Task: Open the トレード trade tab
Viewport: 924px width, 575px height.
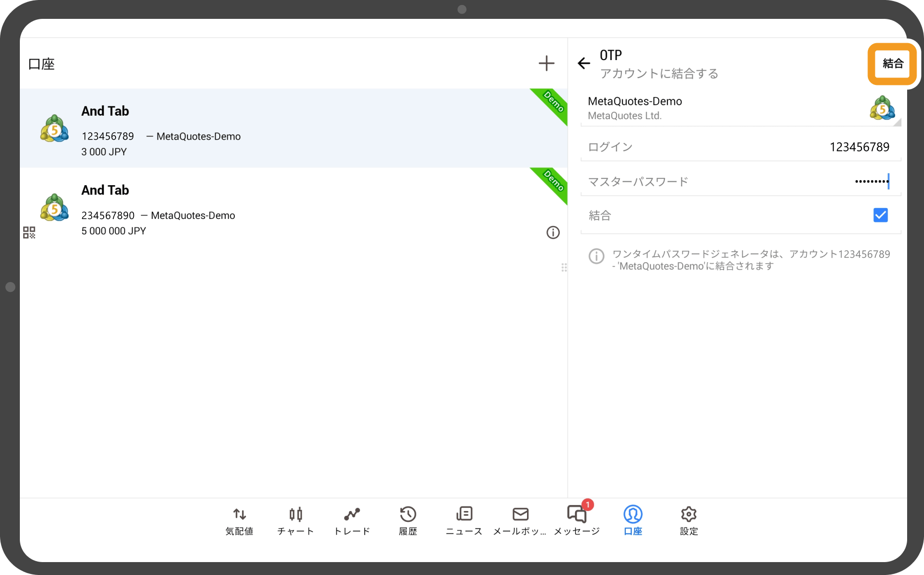Action: point(352,520)
